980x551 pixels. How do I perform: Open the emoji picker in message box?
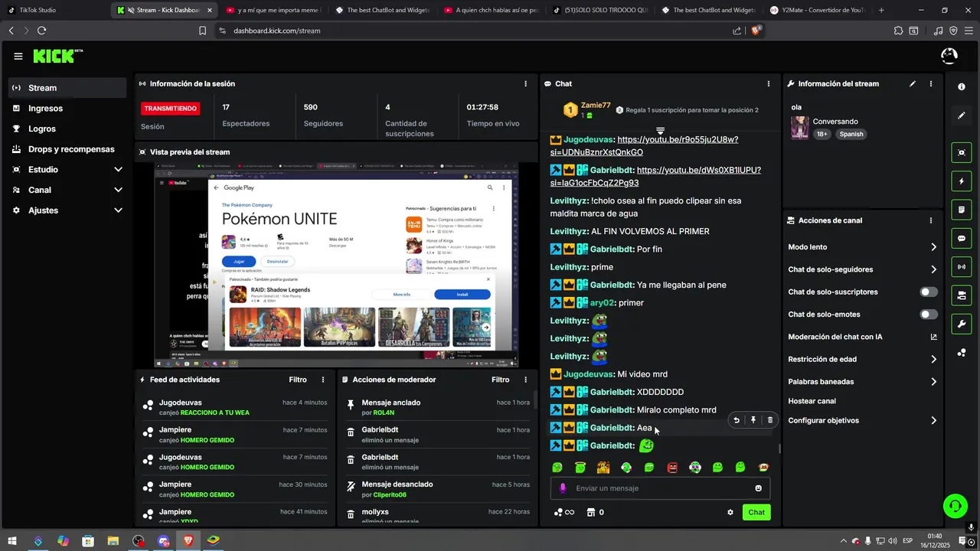[x=759, y=488]
